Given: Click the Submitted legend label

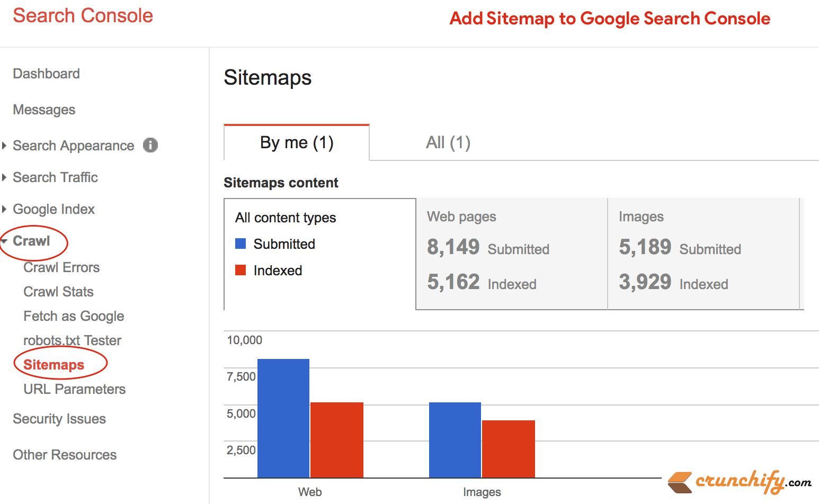Looking at the screenshot, I should pos(284,244).
